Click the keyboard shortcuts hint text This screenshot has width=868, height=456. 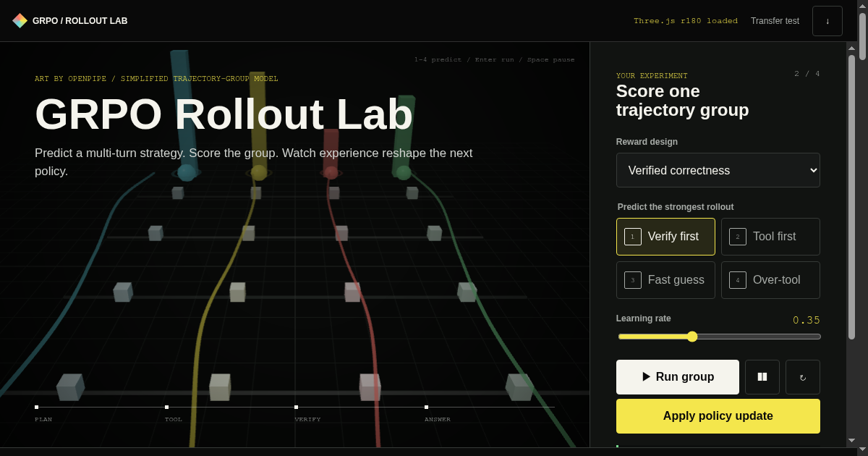pos(494,59)
